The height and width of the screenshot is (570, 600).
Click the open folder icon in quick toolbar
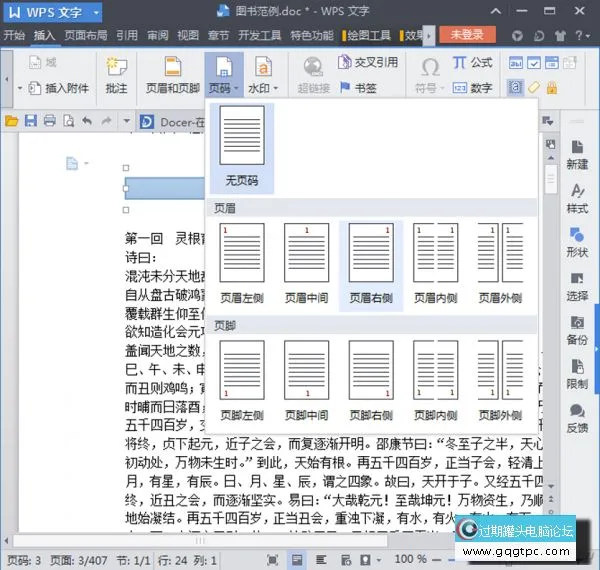pyautogui.click(x=12, y=121)
